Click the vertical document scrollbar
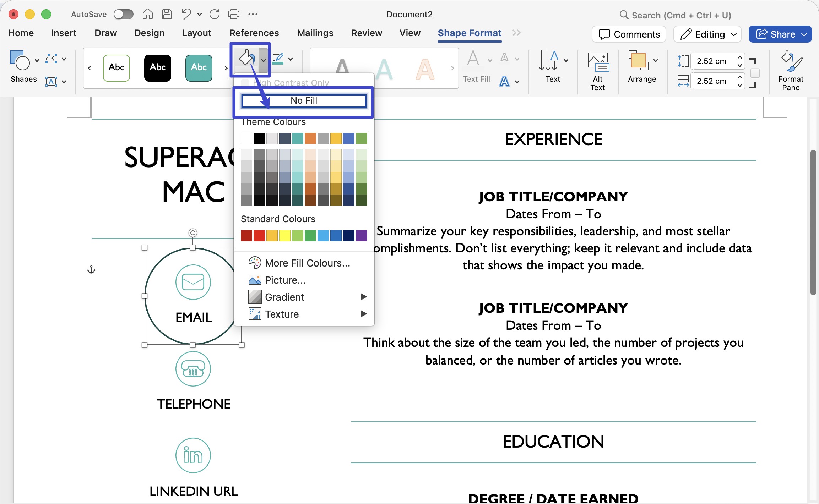819x504 pixels. tap(813, 222)
